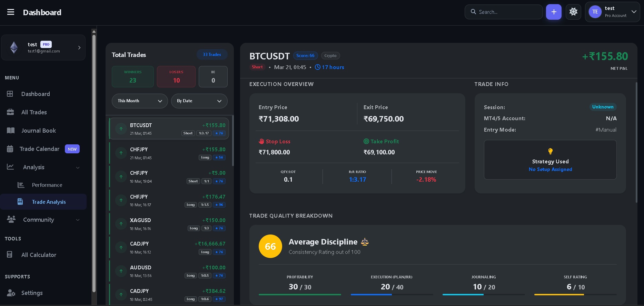Open the This Month filter dropdown

(x=140, y=101)
